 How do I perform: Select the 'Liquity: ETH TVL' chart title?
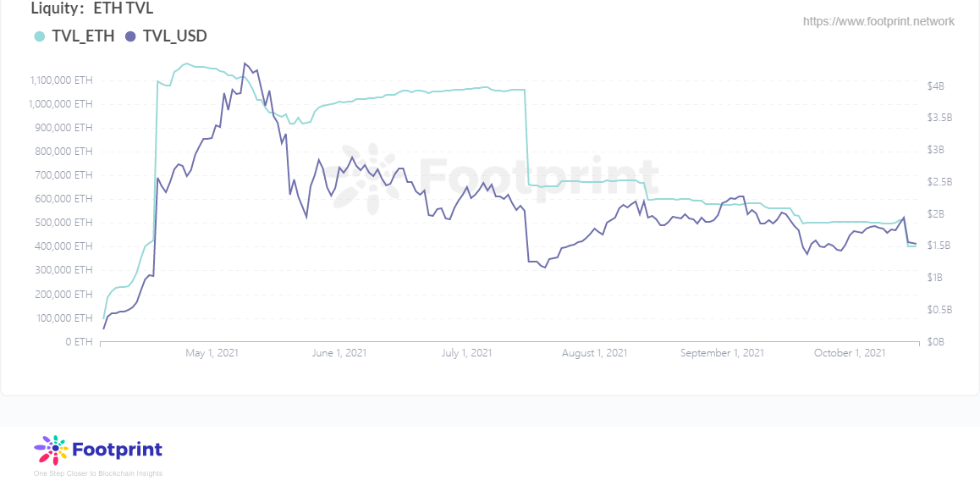point(92,9)
